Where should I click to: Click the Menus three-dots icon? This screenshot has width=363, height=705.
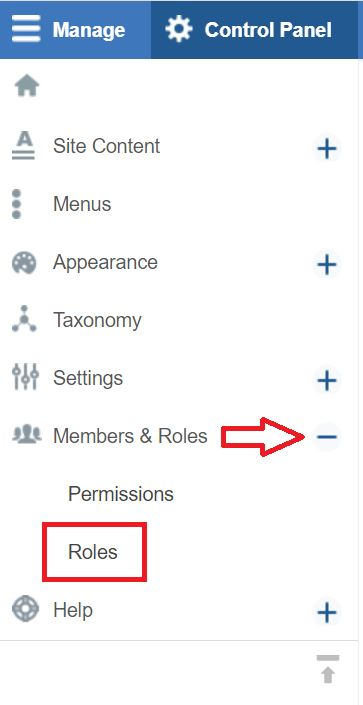[17, 204]
